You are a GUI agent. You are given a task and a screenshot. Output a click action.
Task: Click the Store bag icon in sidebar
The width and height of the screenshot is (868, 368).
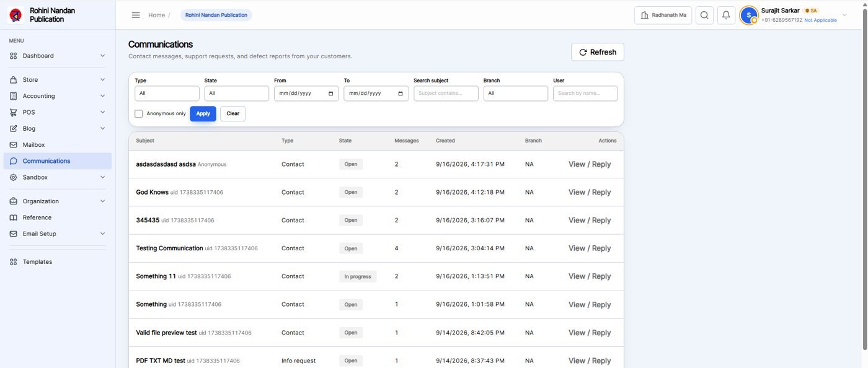click(x=14, y=80)
